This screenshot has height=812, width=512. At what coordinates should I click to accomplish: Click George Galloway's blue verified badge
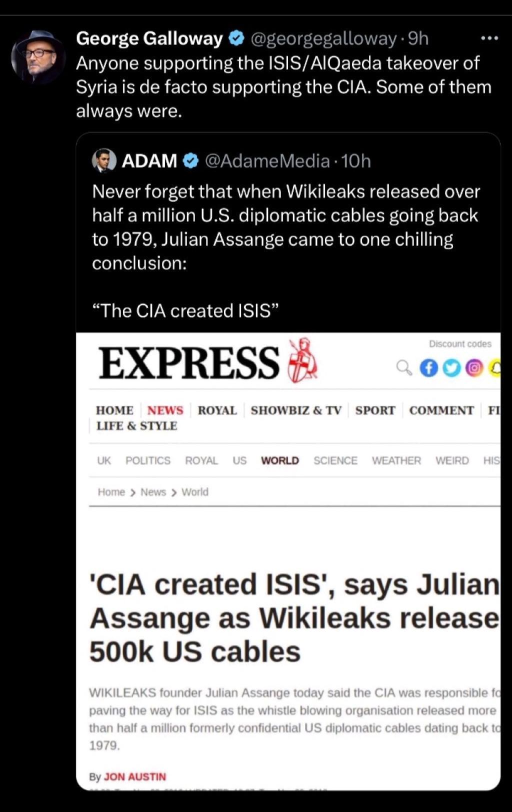pos(236,38)
